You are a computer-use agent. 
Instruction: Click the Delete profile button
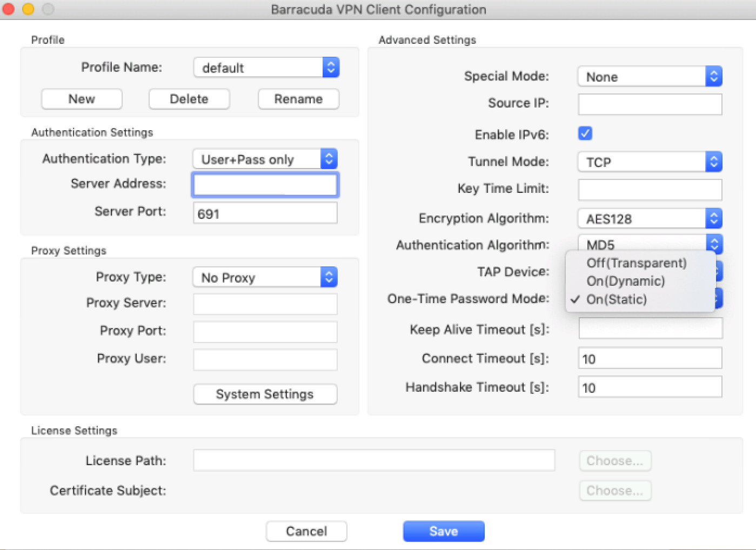pos(189,99)
